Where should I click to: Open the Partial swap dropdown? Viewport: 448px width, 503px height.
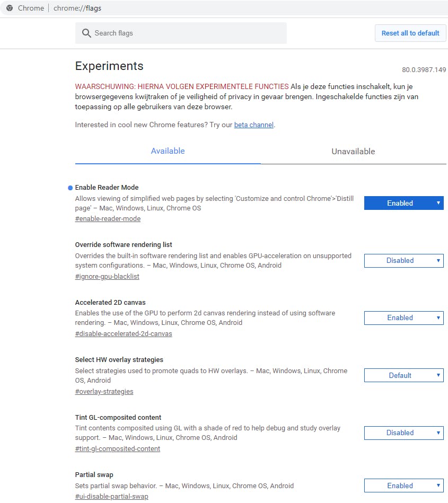(x=403, y=486)
